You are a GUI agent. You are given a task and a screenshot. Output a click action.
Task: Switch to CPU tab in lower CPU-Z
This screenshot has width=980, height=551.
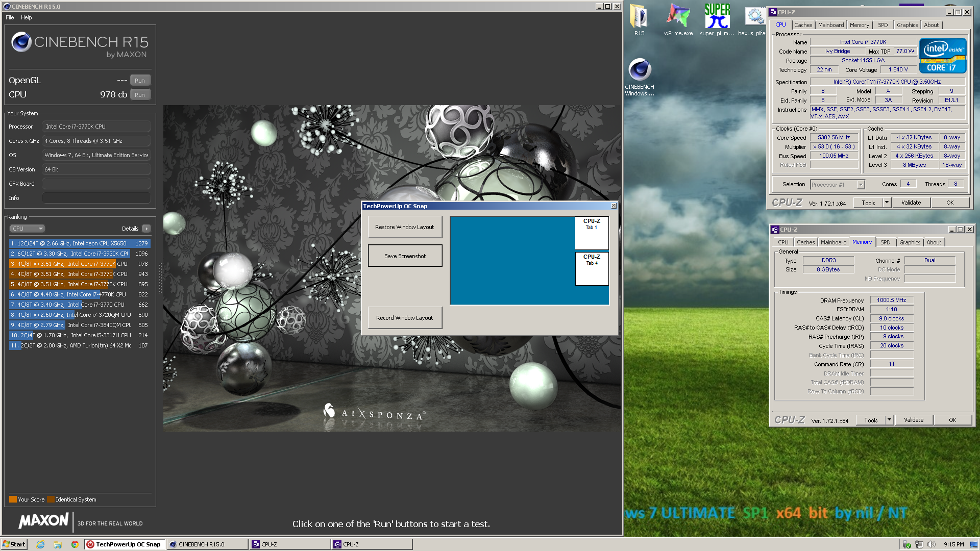pos(783,242)
